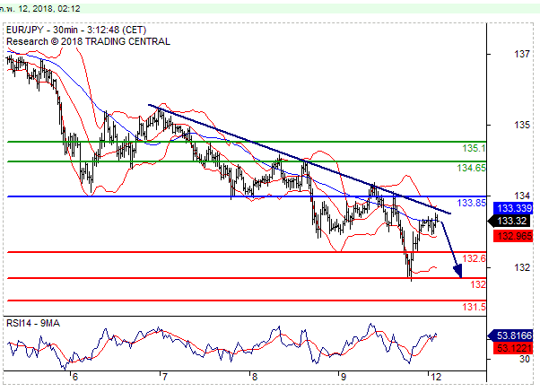Image resolution: width=540 pixels, height=392 pixels.
Task: Click the Research © 2018 TRADING CENTRAL text
Action: (x=88, y=41)
